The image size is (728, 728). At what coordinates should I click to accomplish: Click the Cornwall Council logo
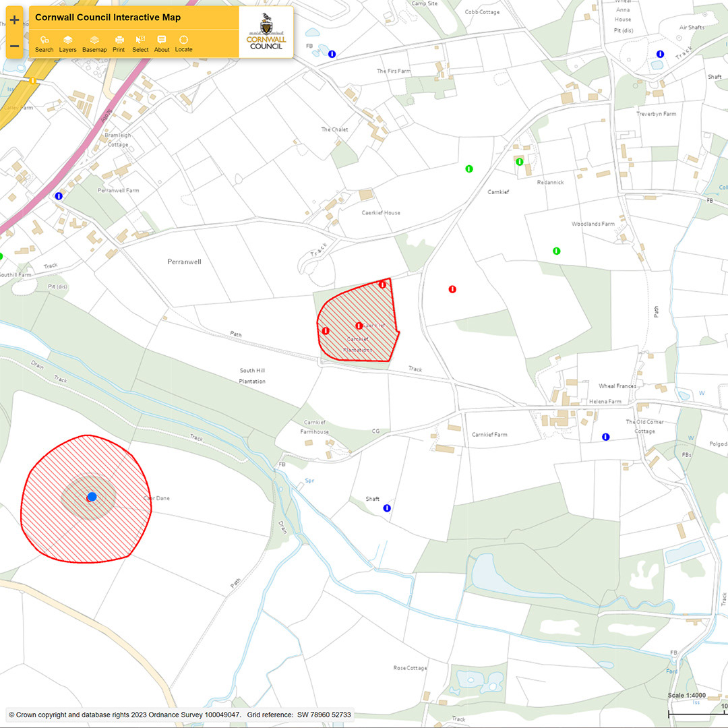(266, 32)
